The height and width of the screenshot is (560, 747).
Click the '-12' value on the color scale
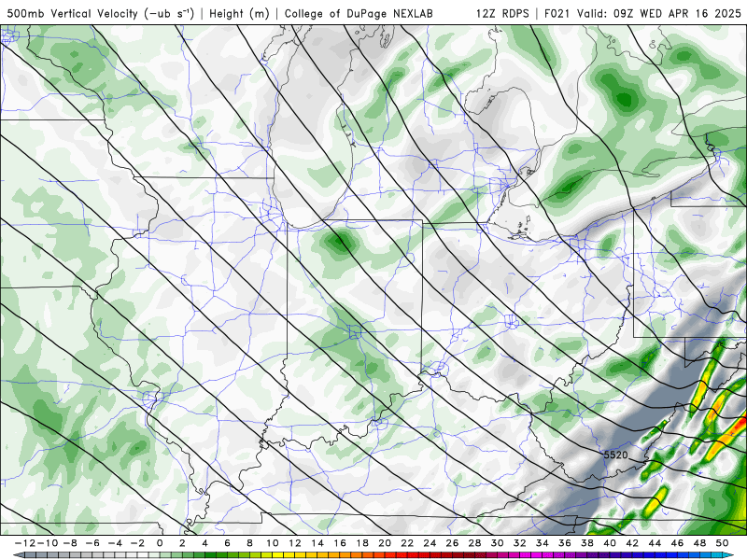pyautogui.click(x=25, y=543)
